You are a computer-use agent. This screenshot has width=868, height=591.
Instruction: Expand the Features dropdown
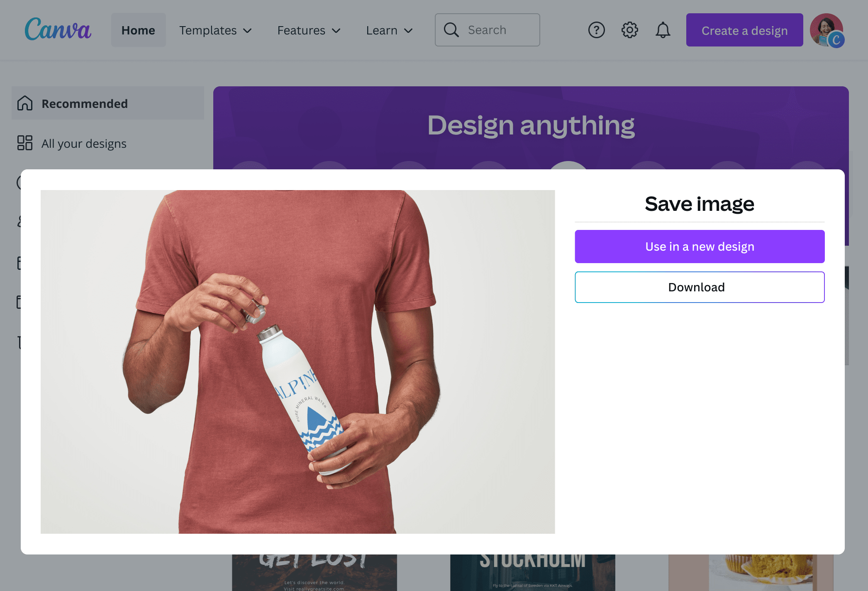point(309,30)
